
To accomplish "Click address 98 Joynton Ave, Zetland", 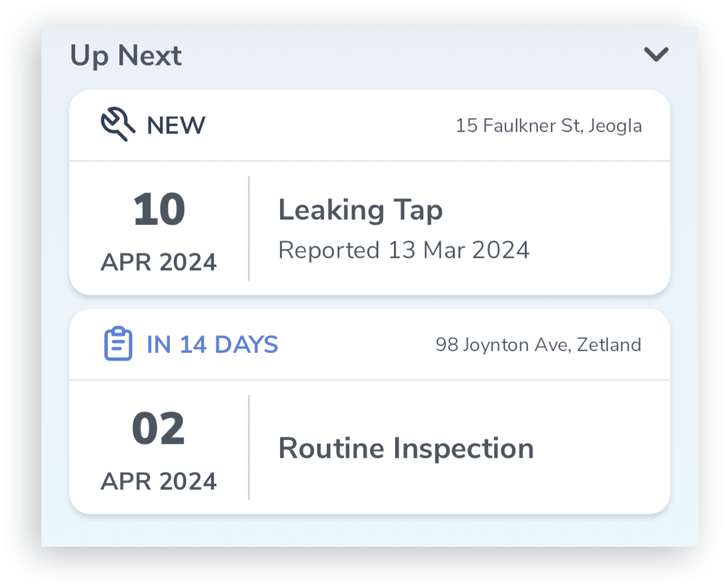I will point(538,345).
